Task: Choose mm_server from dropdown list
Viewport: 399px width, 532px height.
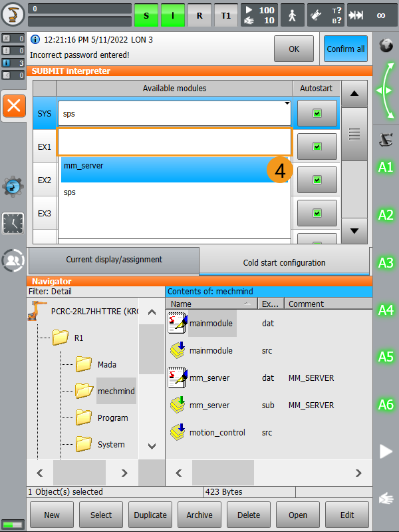Action: 175,169
